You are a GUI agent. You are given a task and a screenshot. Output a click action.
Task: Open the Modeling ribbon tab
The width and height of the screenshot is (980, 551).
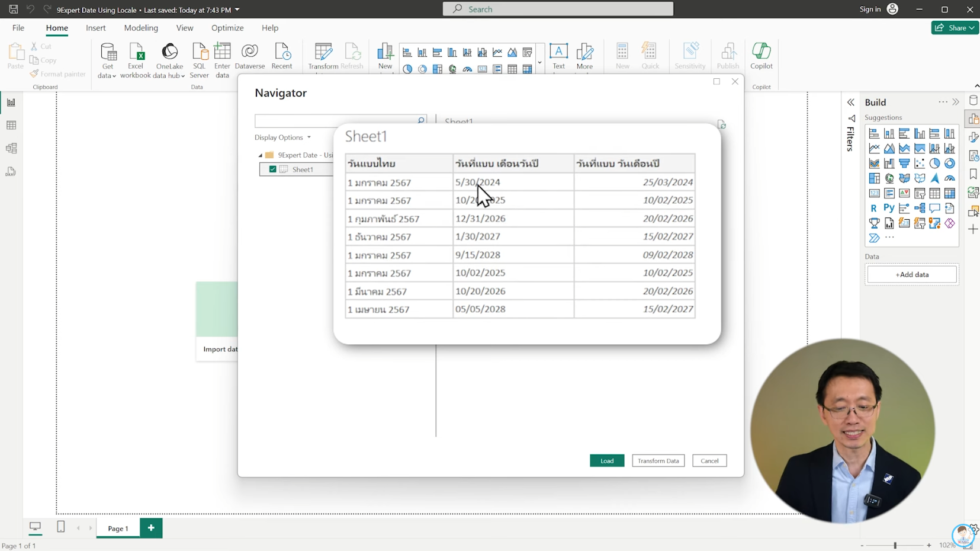(141, 28)
